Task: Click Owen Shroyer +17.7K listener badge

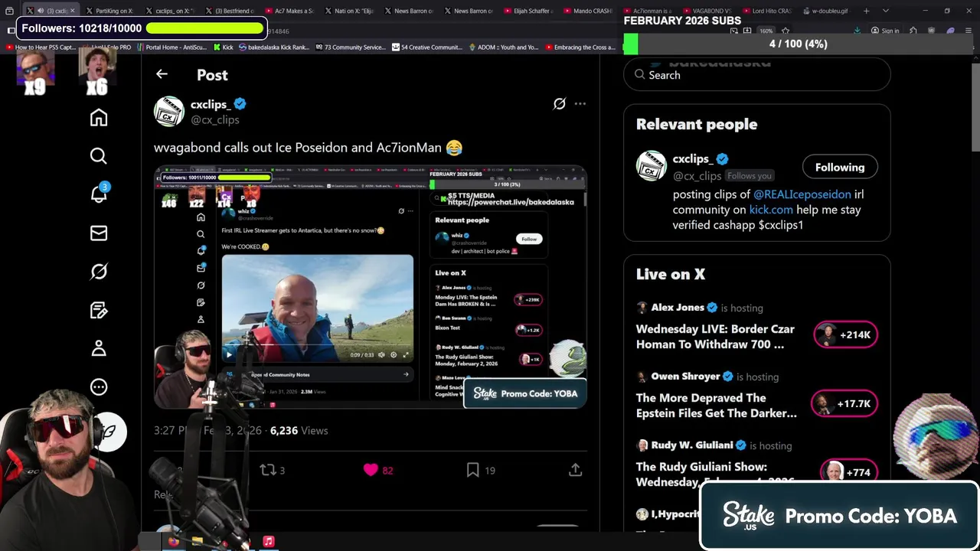Action: pyautogui.click(x=844, y=403)
